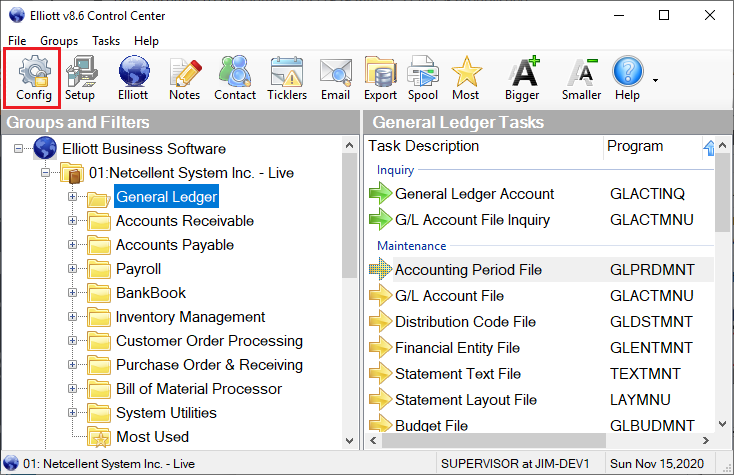The width and height of the screenshot is (734, 475).
Task: Open the toolbar overflow dropdown arrow
Action: (x=655, y=80)
